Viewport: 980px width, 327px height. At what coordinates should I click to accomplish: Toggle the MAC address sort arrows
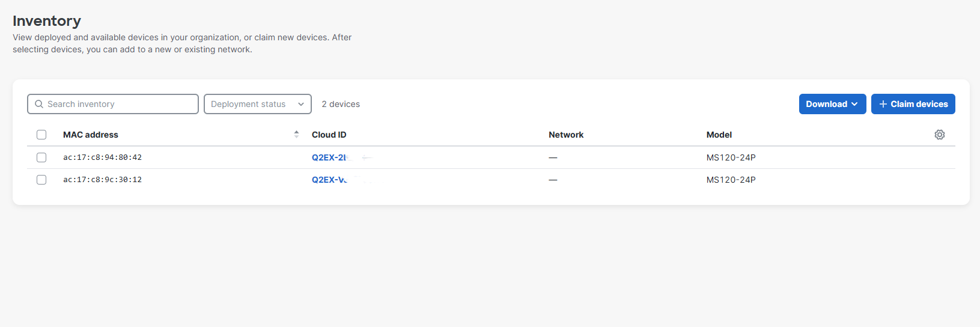pos(296,134)
